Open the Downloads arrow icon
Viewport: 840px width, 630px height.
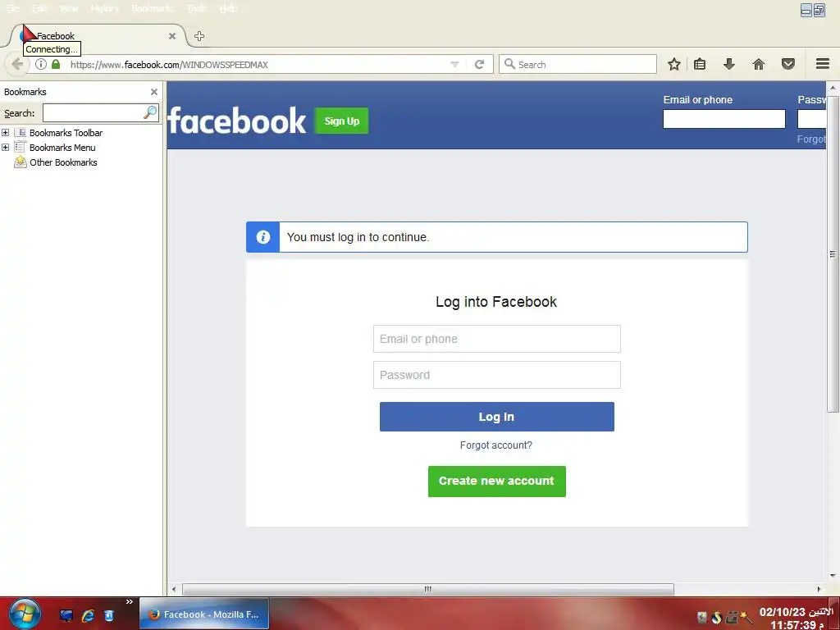729,64
